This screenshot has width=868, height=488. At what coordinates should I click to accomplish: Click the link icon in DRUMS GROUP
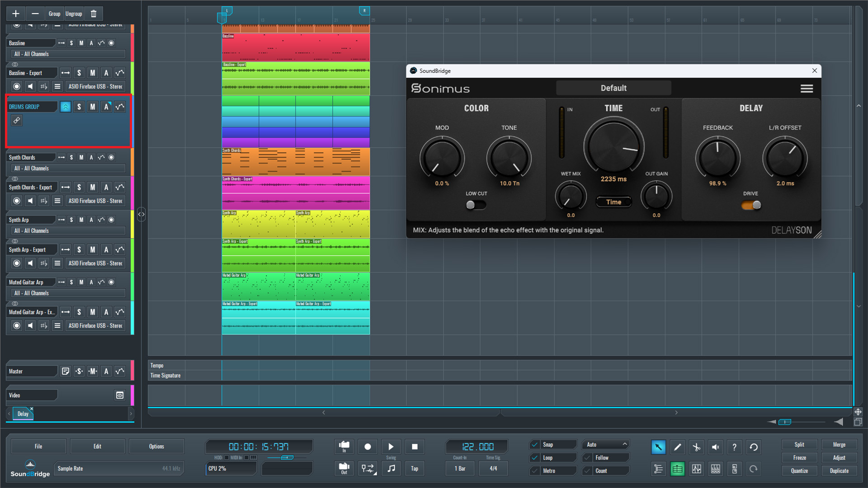coord(17,120)
